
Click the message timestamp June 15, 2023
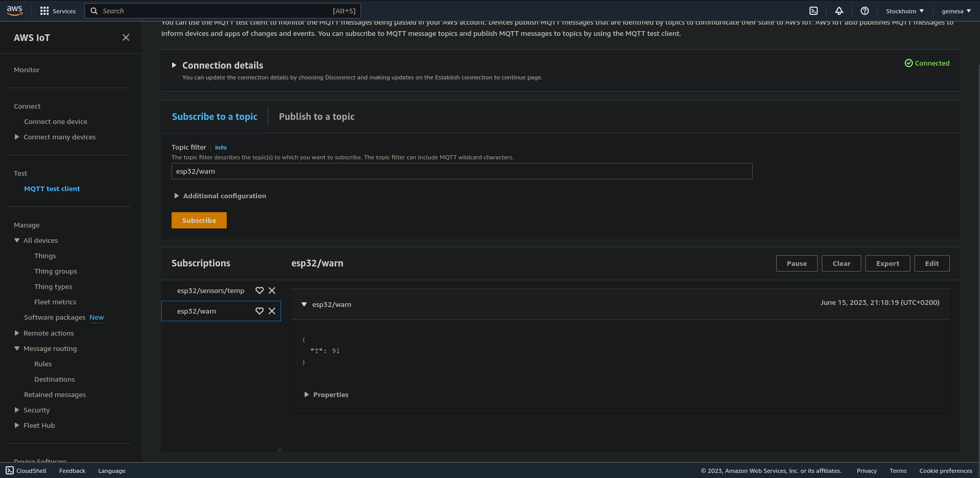point(880,303)
